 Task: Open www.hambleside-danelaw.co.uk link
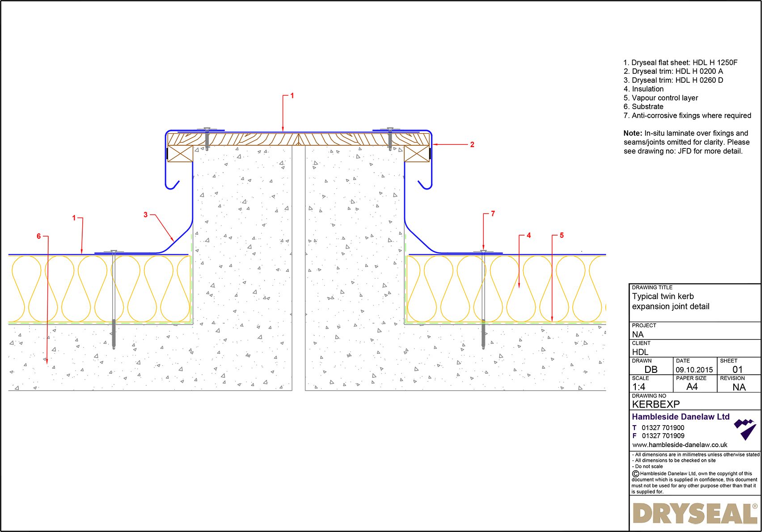coord(680,445)
